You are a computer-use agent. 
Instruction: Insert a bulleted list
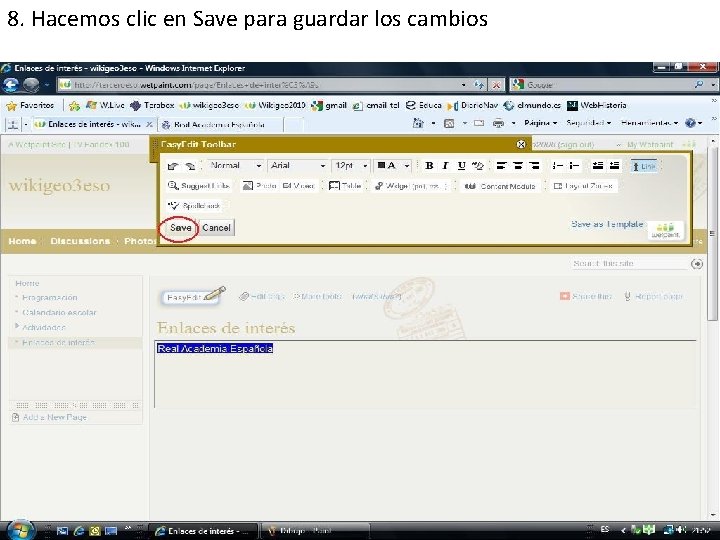(x=574, y=166)
